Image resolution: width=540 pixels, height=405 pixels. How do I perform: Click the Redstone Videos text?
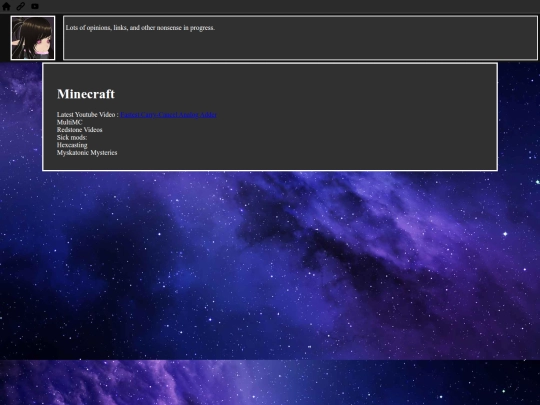click(x=80, y=130)
